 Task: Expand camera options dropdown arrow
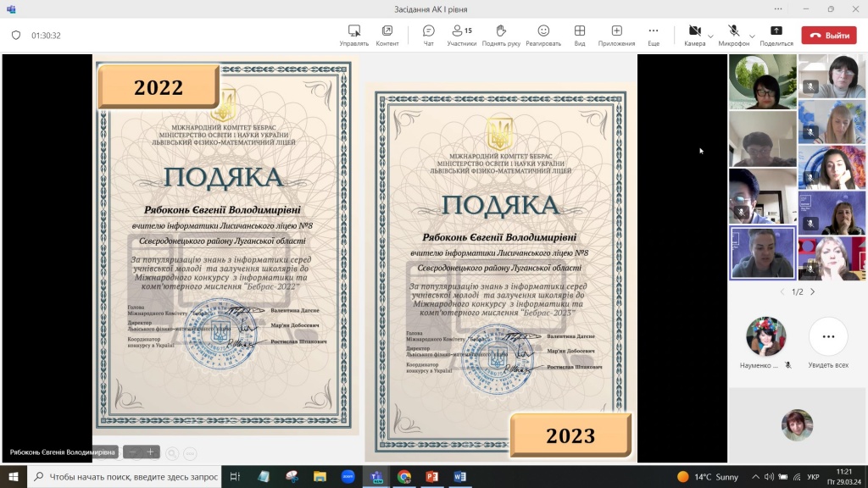tap(710, 36)
